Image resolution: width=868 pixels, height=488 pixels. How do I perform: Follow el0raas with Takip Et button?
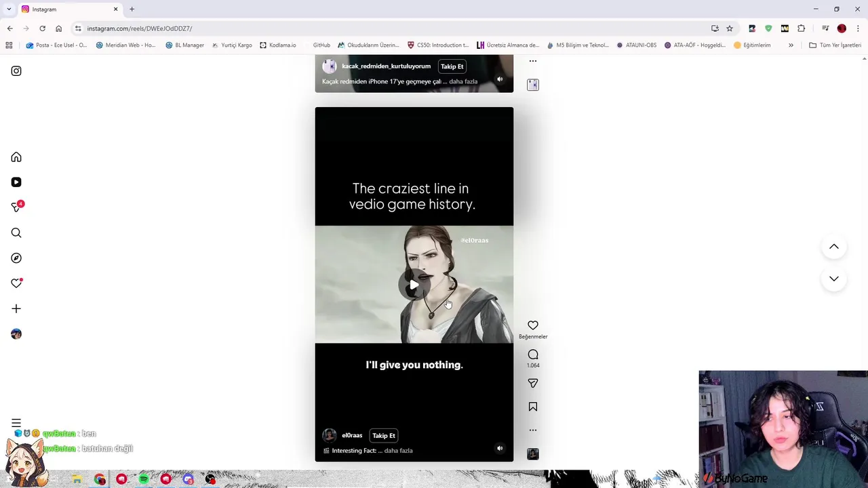pyautogui.click(x=384, y=436)
